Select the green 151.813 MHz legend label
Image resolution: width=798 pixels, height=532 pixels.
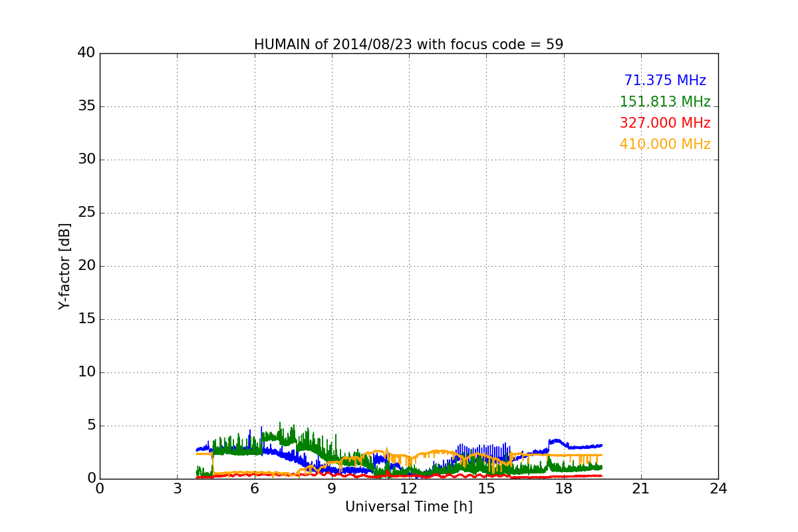click(665, 102)
